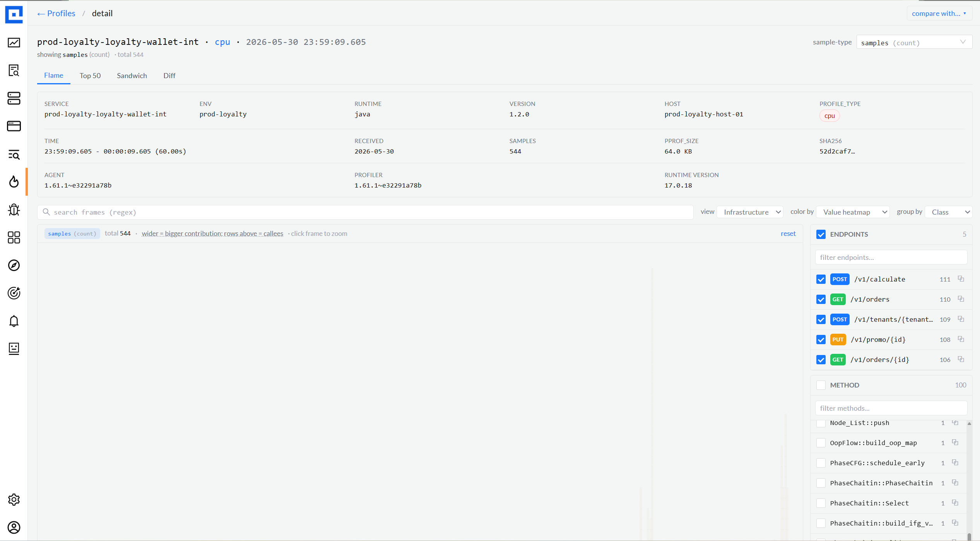
Task: Copy the /v1/calculate endpoint
Action: coord(961,279)
